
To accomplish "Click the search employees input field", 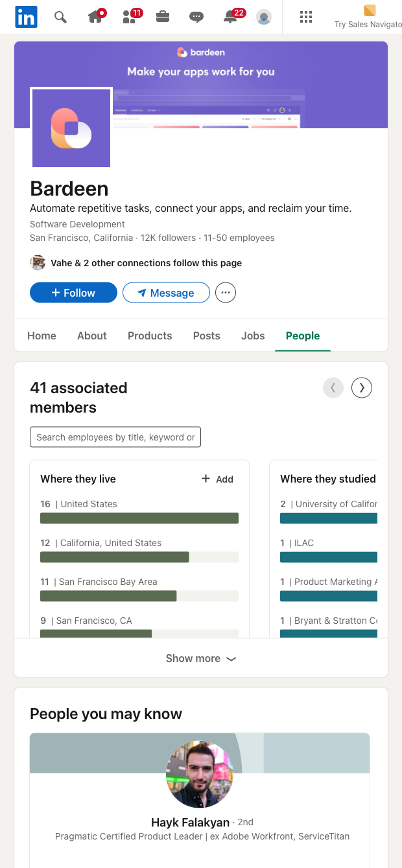I will 115,437.
